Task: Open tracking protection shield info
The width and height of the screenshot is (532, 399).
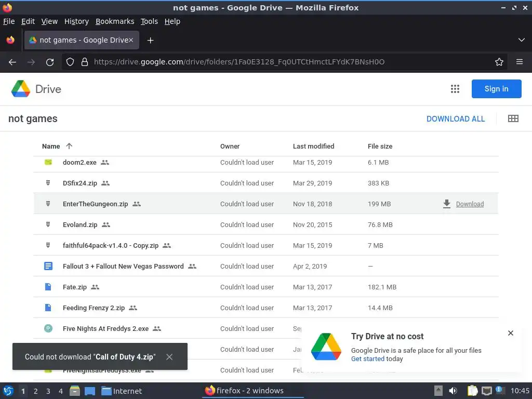Action: pos(70,62)
